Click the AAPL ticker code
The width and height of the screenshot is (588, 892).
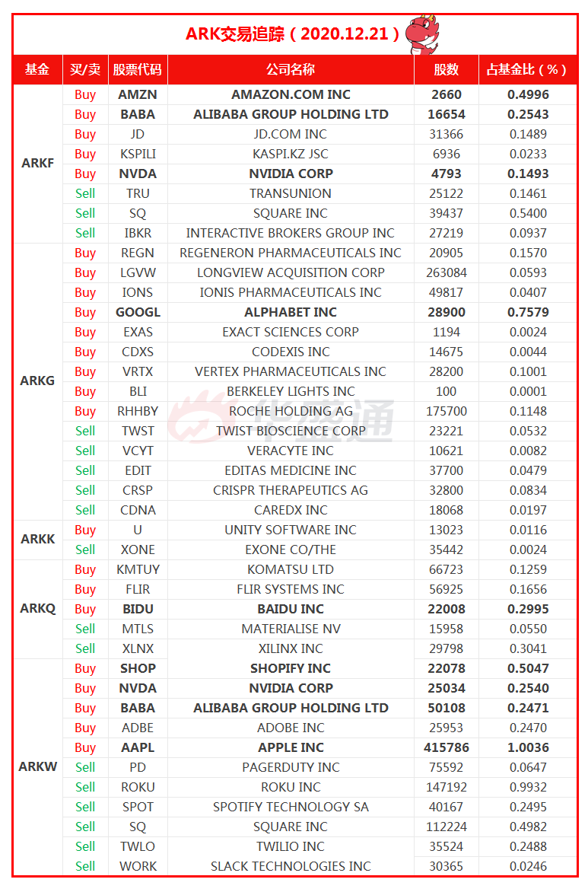click(x=138, y=747)
